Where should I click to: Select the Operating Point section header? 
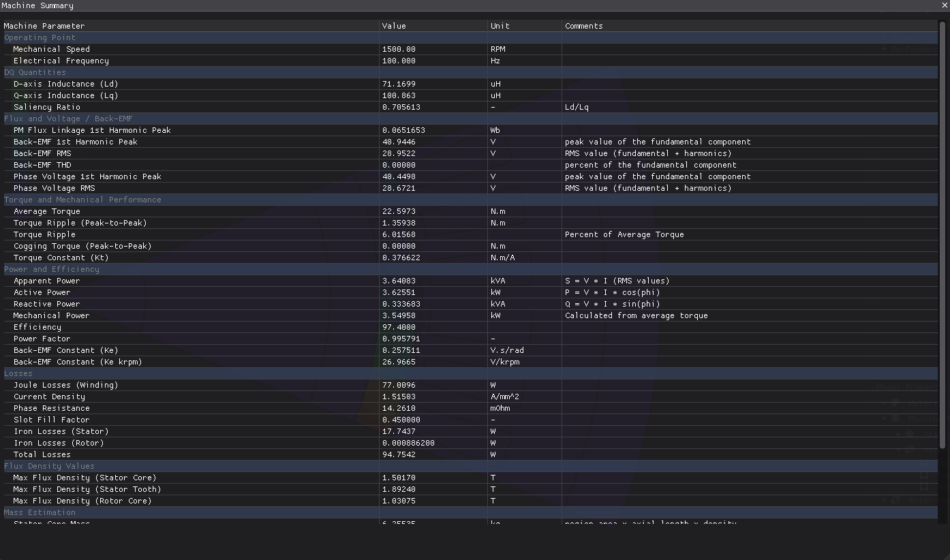click(470, 37)
